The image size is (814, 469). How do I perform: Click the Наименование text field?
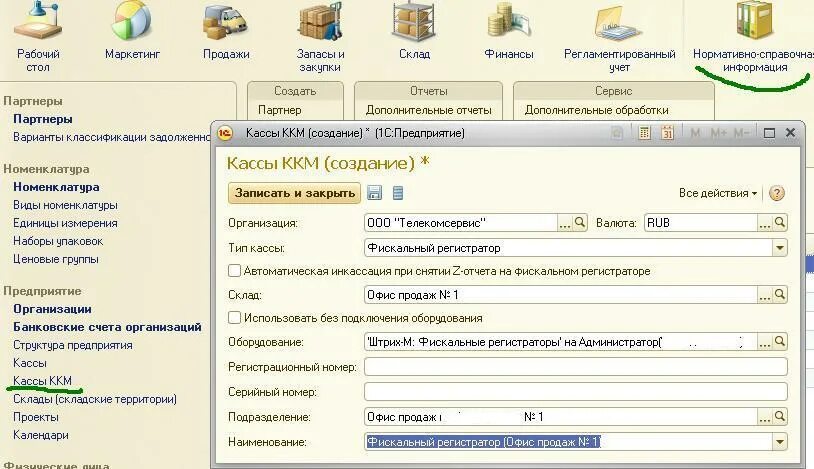point(568,442)
